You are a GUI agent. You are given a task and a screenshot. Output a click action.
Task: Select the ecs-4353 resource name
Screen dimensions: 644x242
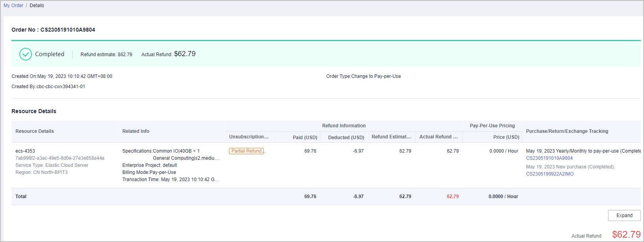[x=25, y=151]
